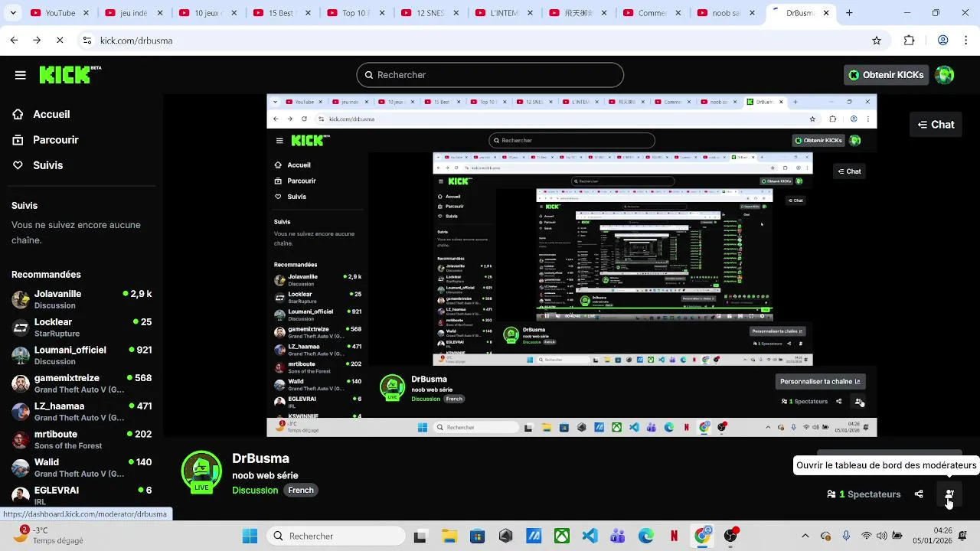Open the weather widget showing -3°C
This screenshot has height=551, width=980.
click(x=51, y=535)
